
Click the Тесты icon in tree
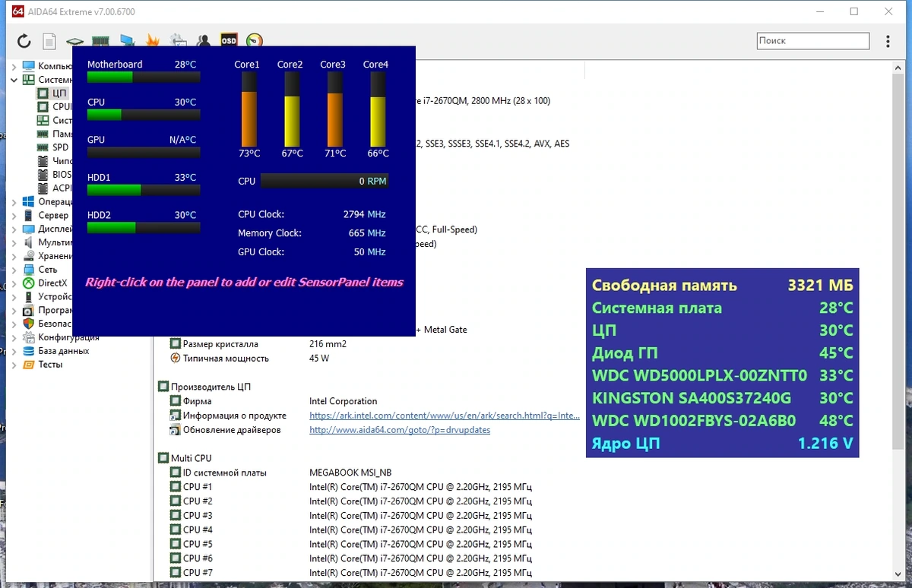pos(29,365)
